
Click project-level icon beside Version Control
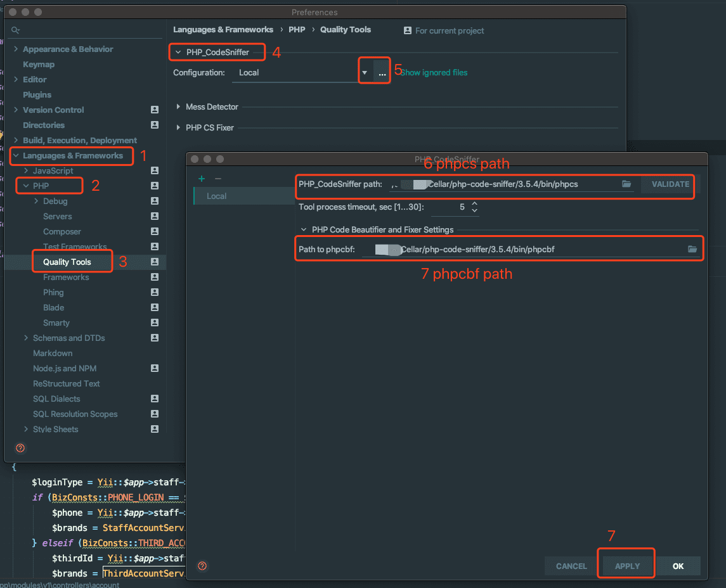[x=155, y=110]
